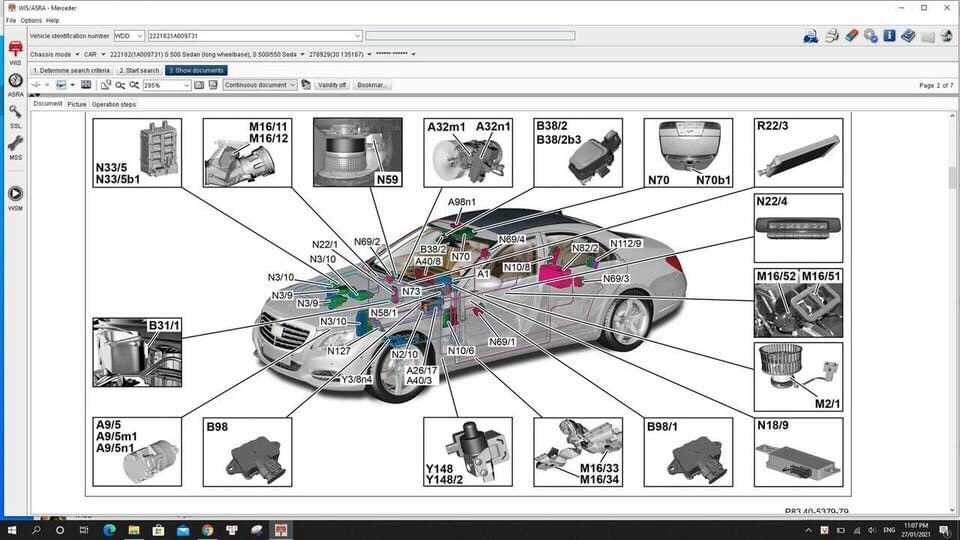Viewport: 960px width, 540px height.
Task: Click the greyed back navigation arrow
Action: pyautogui.click(x=36, y=85)
